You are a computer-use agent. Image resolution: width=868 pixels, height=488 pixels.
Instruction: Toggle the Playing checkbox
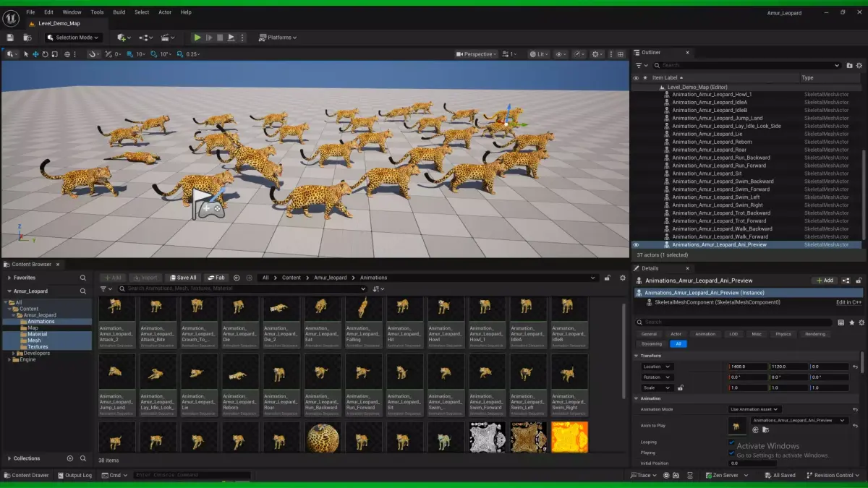point(731,453)
